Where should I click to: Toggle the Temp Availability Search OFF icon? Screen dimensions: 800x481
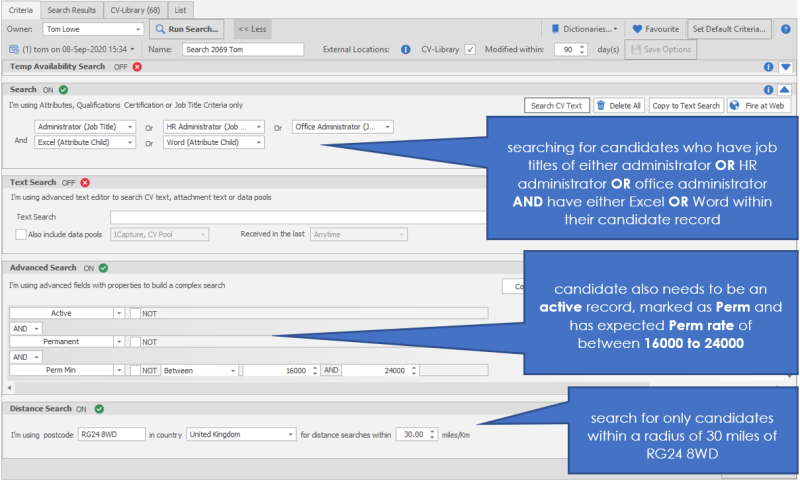(137, 67)
